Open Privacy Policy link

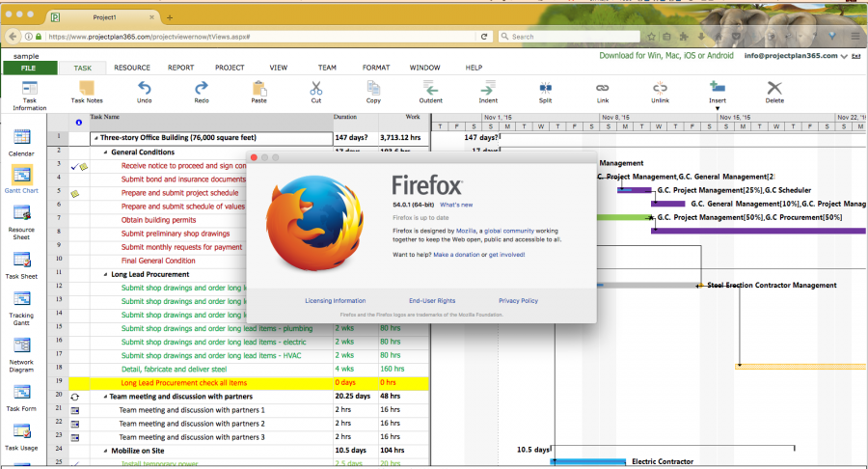tap(518, 301)
